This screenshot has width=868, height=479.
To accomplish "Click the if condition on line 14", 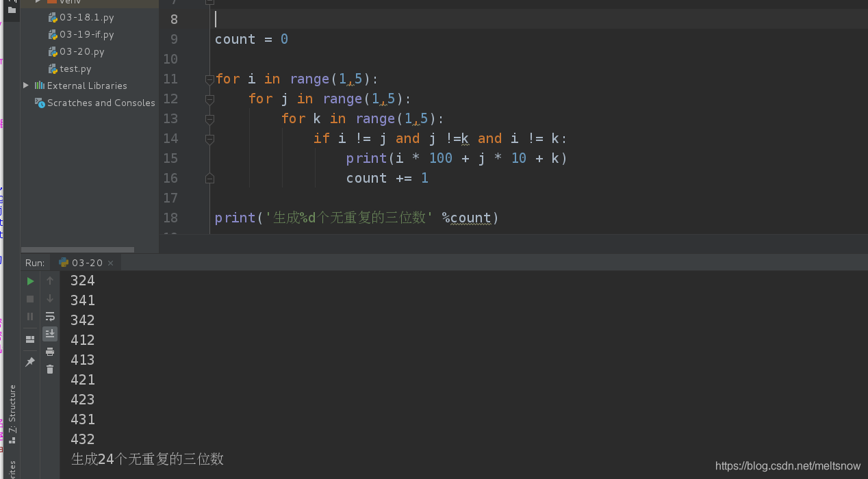I will (440, 138).
